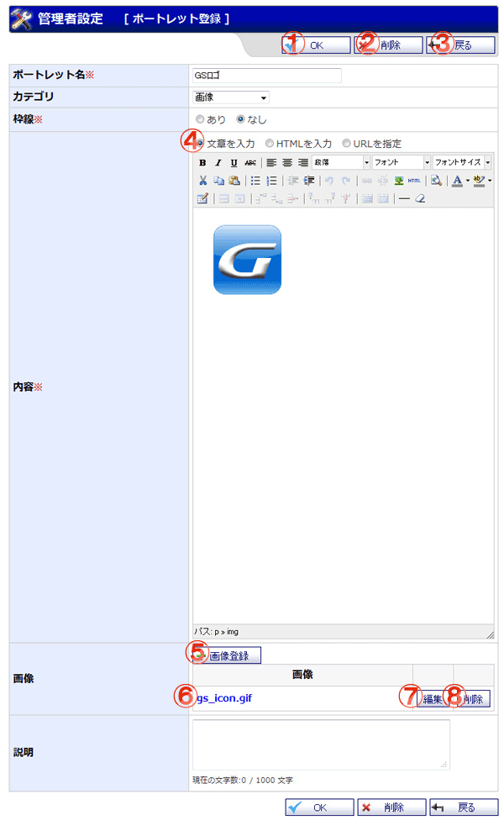Remove formatting with the eraser icon

pyautogui.click(x=420, y=199)
